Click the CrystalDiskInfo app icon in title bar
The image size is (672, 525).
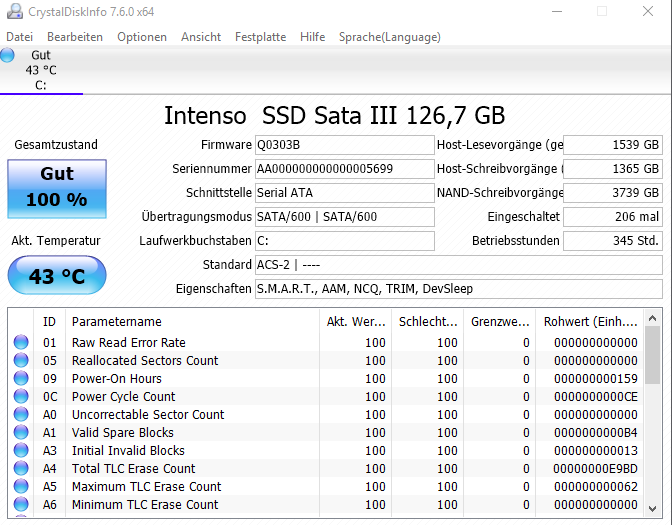coord(15,11)
